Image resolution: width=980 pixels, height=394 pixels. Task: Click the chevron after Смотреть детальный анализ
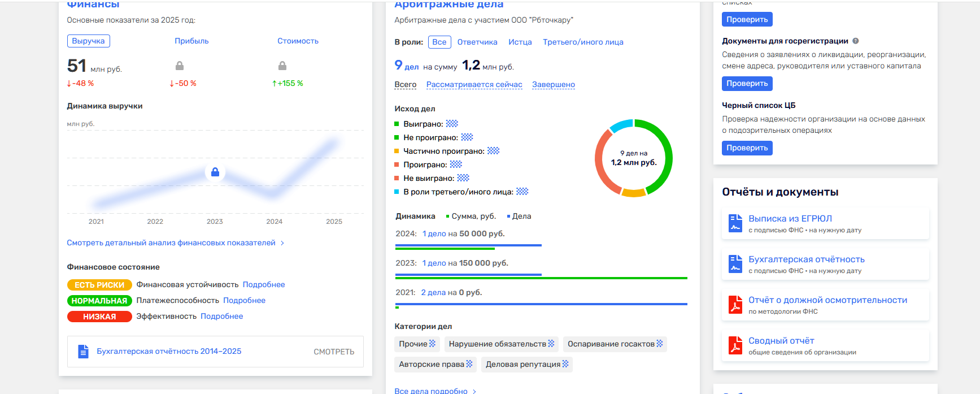click(x=282, y=243)
